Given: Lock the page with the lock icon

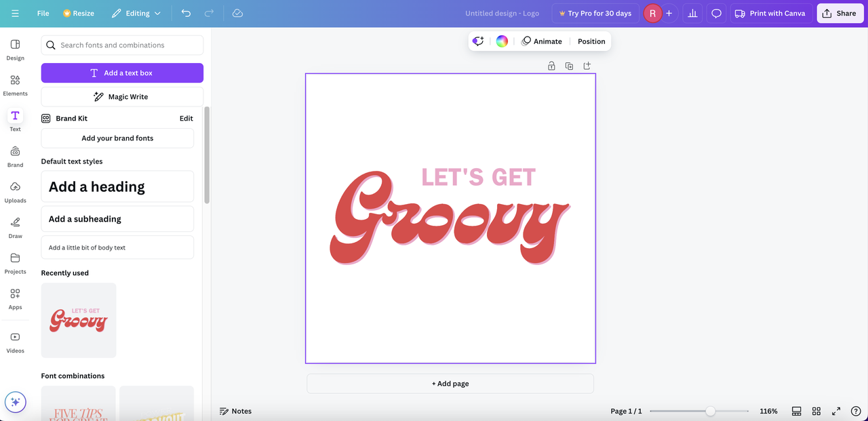Looking at the screenshot, I should pos(551,66).
